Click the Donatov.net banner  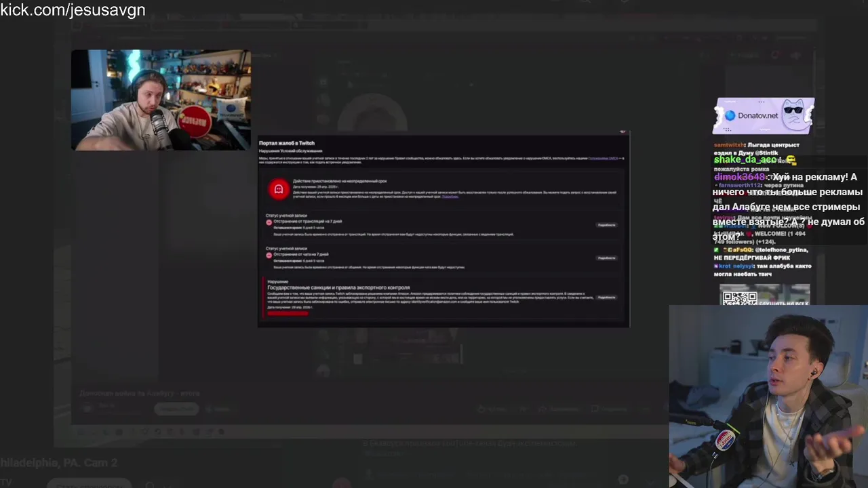coord(763,116)
